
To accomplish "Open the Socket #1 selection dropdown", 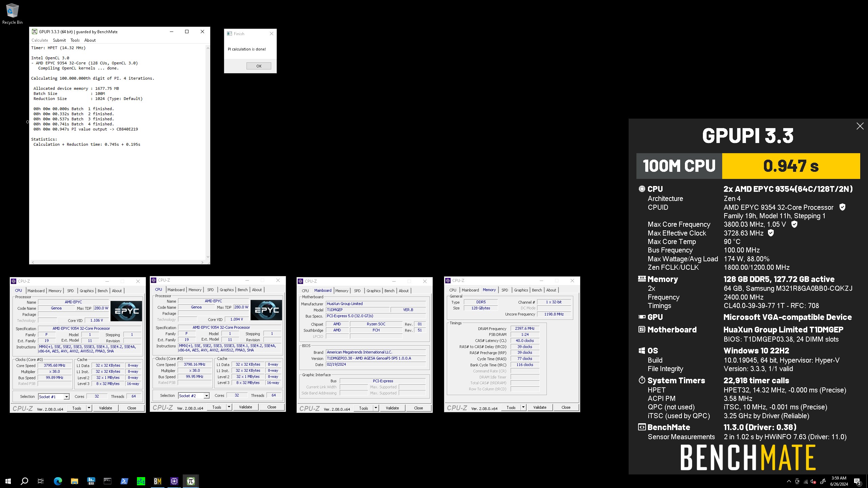I will (x=66, y=396).
